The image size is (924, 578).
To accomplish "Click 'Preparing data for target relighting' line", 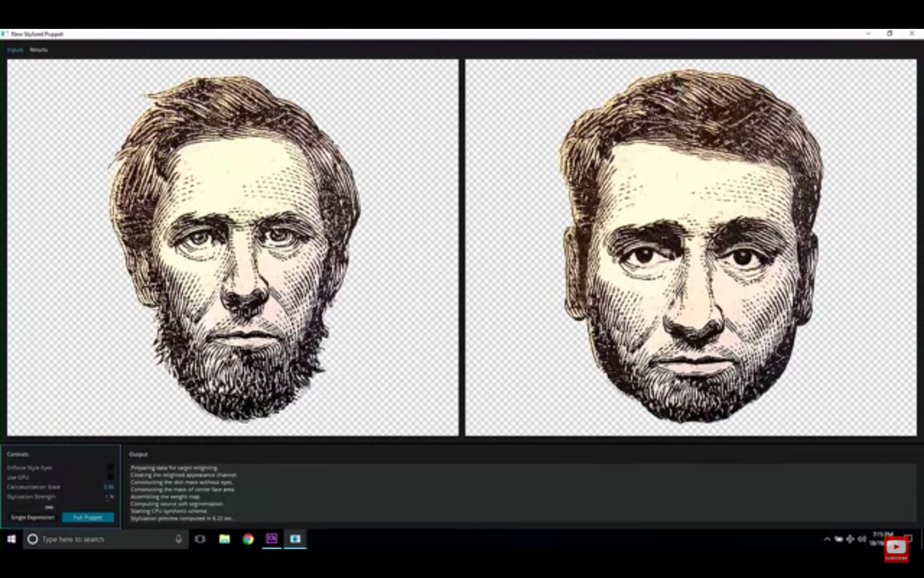I will point(174,468).
